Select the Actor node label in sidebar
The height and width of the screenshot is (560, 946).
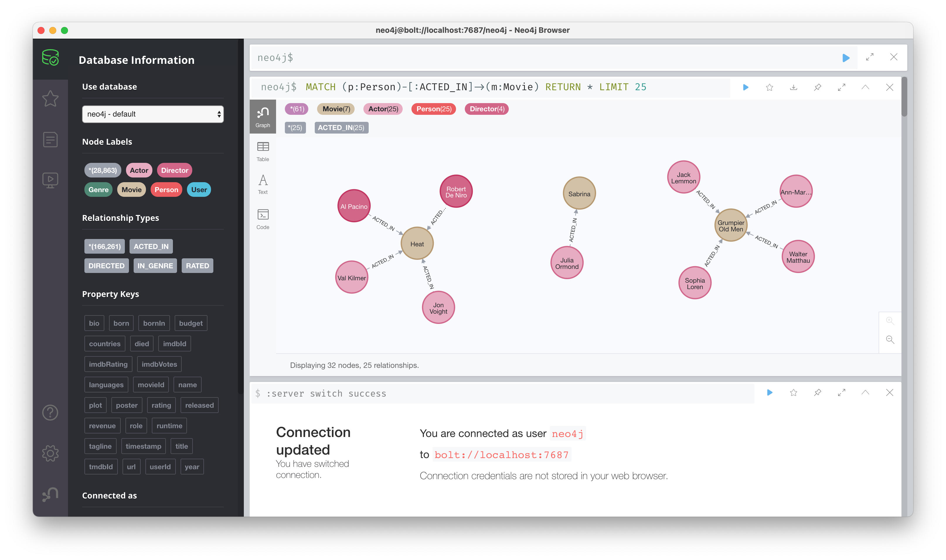pos(139,170)
